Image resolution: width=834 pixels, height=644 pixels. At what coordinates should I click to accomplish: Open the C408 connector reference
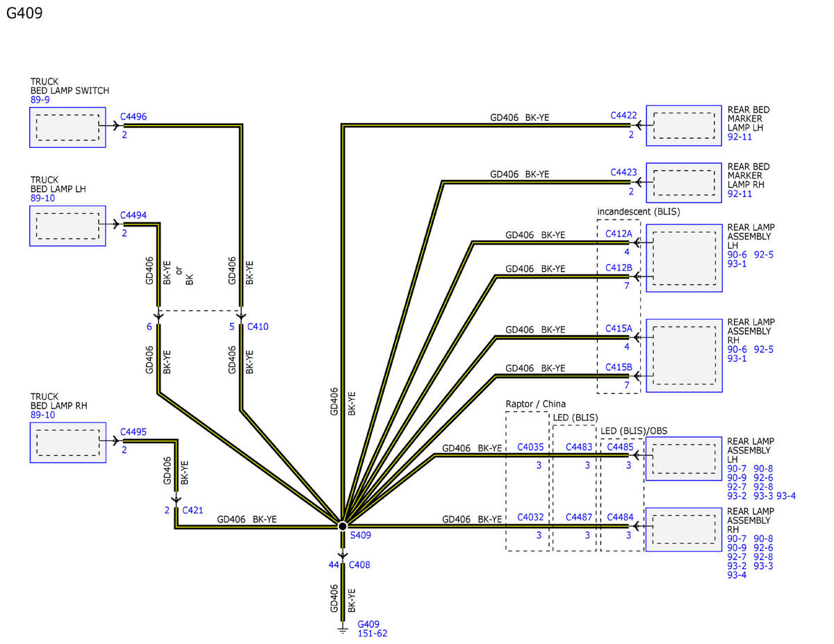click(x=359, y=565)
